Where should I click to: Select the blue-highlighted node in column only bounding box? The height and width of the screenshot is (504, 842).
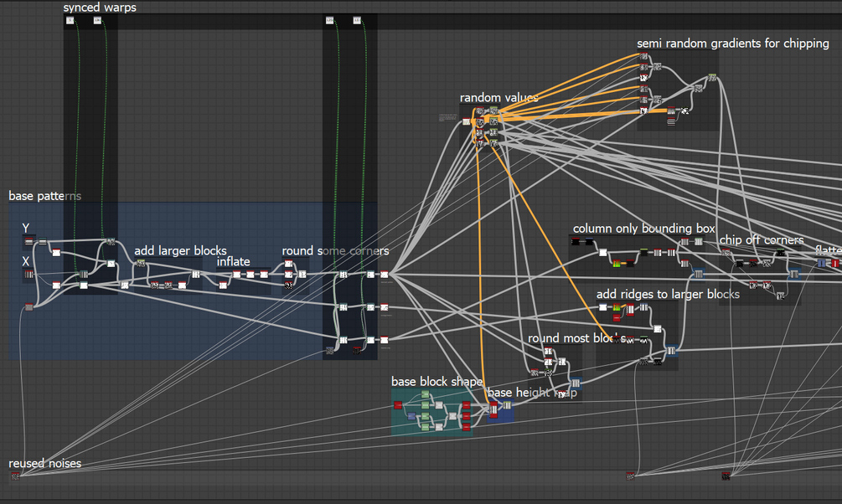tap(698, 275)
